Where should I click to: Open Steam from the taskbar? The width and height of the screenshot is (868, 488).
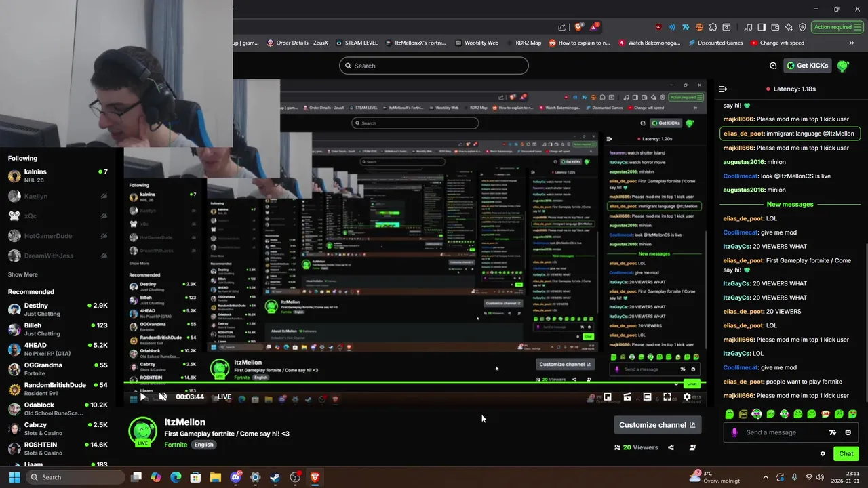[x=275, y=477]
